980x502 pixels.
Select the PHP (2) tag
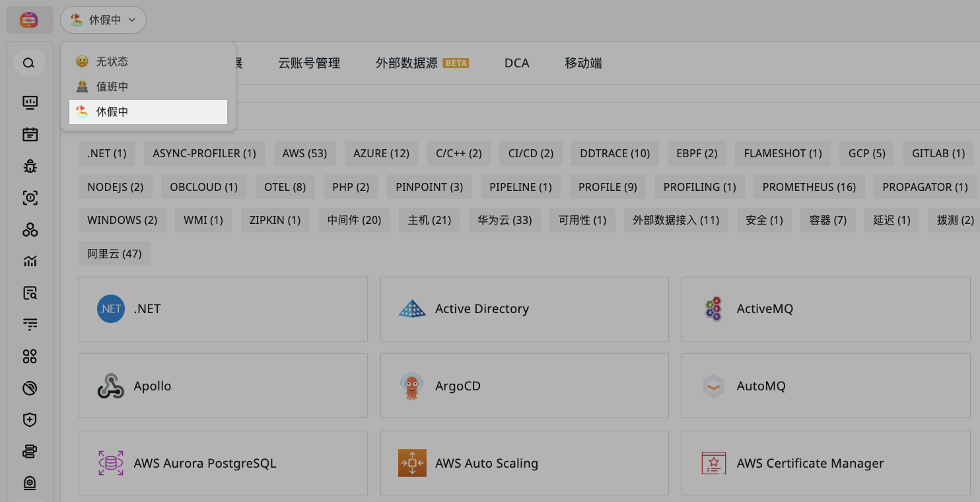click(x=351, y=187)
